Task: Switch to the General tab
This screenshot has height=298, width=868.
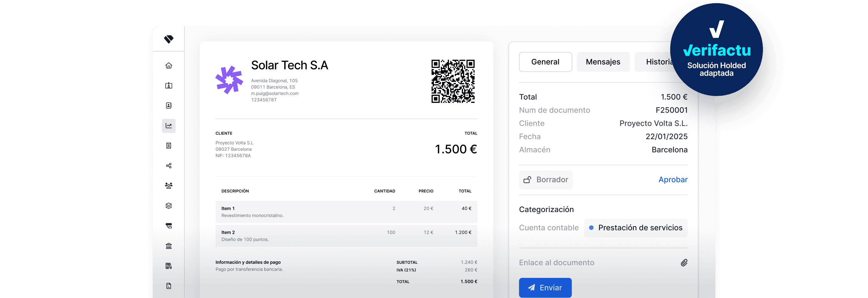Action: (545, 62)
